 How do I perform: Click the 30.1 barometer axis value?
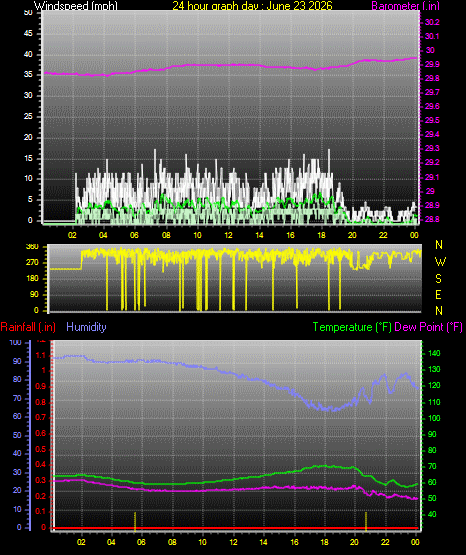click(x=432, y=36)
